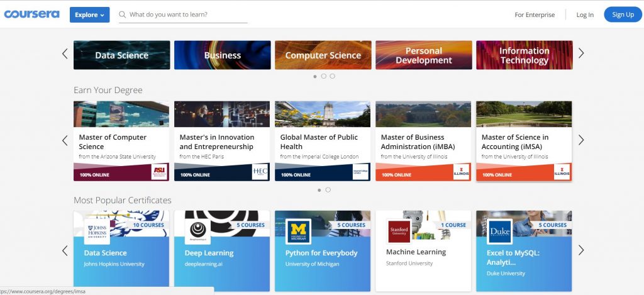
Task: Click the iMSA campus lawn image
Action: tap(524, 114)
